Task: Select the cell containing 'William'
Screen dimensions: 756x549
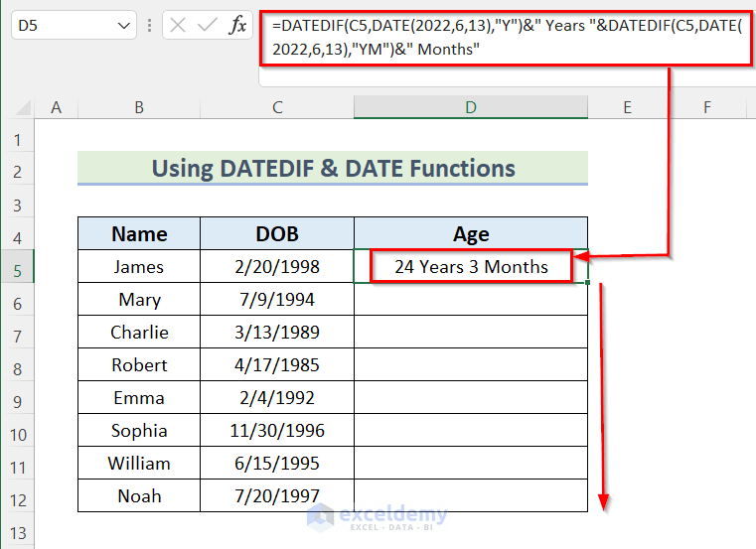Action: click(139, 464)
